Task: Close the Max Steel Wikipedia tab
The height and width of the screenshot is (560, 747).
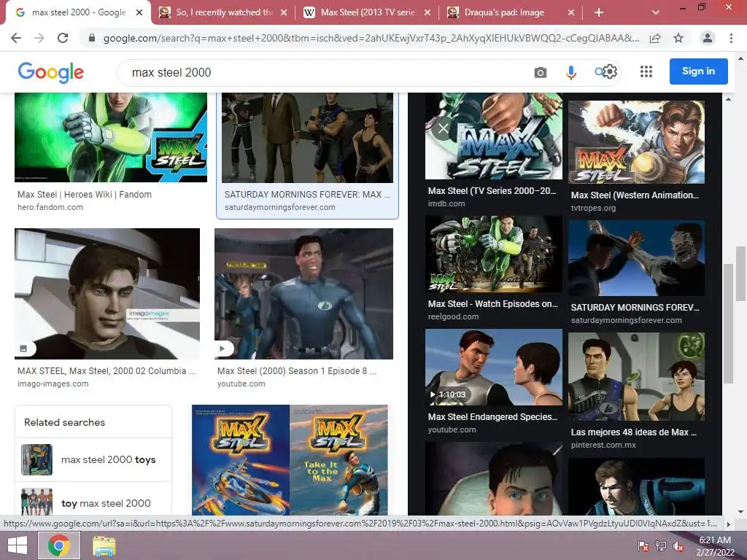Action: 427,13
